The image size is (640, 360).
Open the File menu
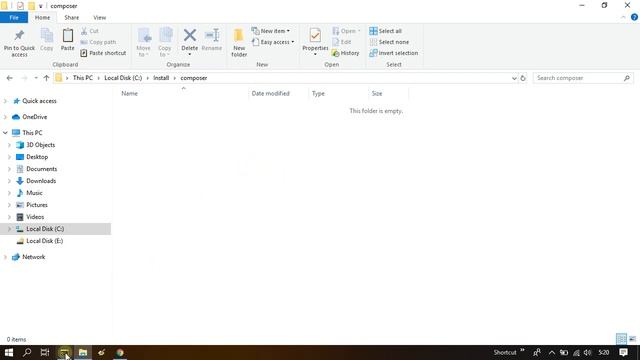(x=14, y=18)
